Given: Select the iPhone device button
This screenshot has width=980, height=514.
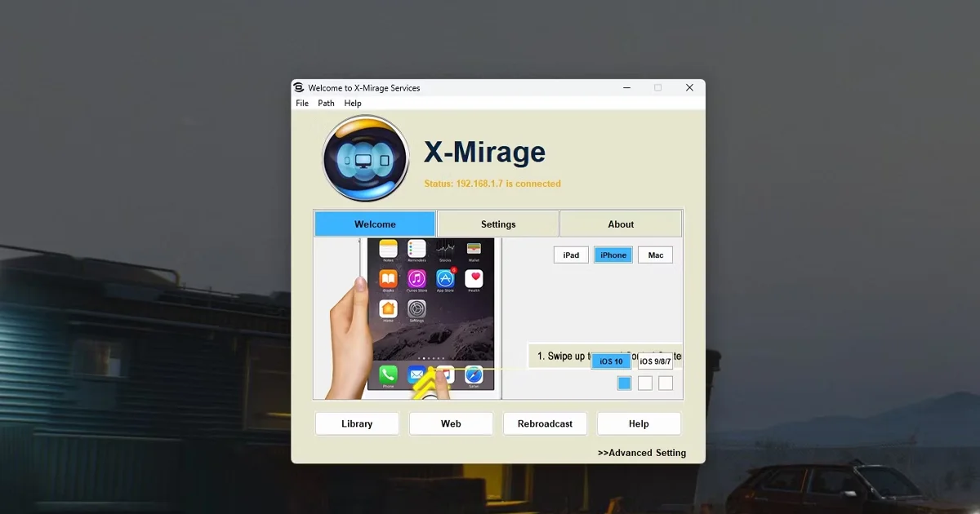Looking at the screenshot, I should tap(613, 255).
